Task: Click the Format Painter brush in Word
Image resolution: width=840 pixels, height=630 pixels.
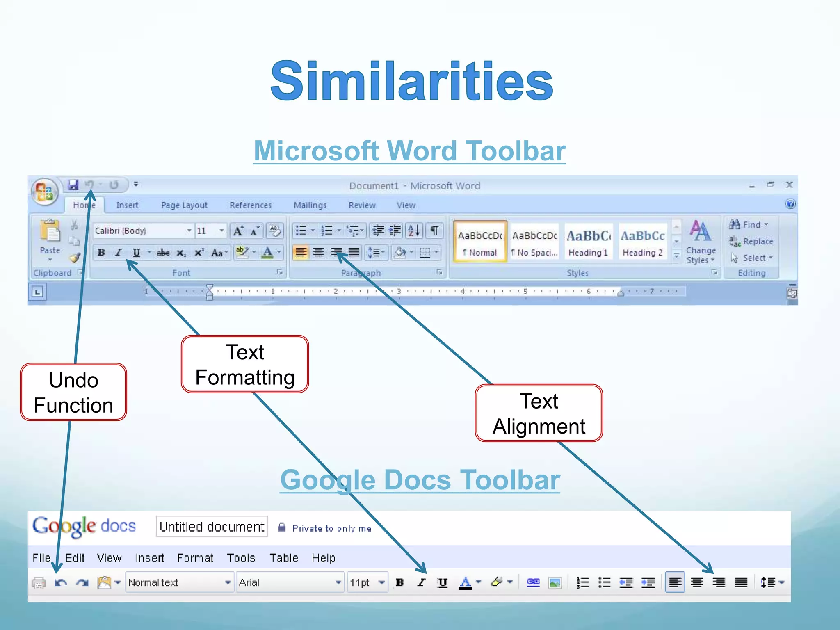Action: (x=74, y=258)
